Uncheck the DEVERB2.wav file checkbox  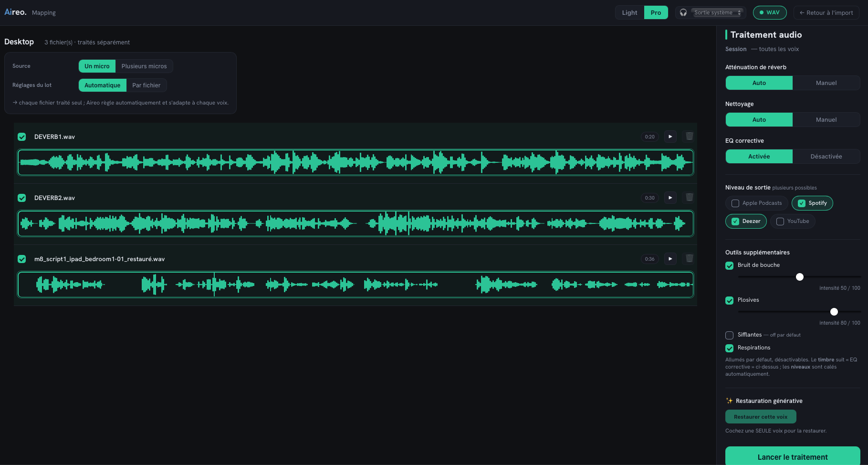[x=22, y=198]
